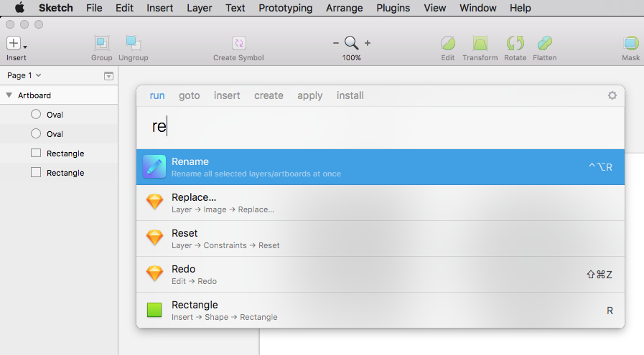644x355 pixels.
Task: Open the Insert menu in the menu bar
Action: point(160,8)
